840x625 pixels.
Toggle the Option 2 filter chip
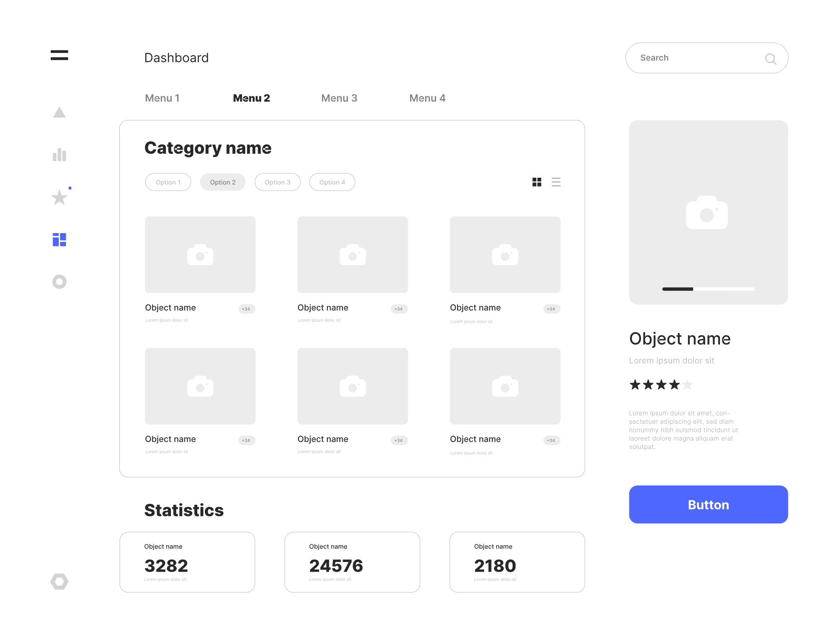click(222, 182)
